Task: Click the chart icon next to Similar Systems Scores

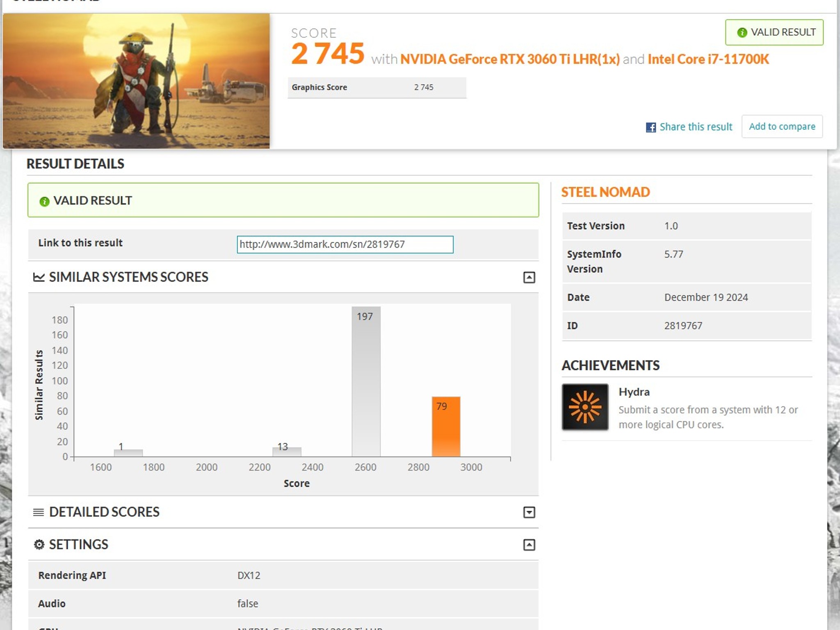Action: [39, 277]
